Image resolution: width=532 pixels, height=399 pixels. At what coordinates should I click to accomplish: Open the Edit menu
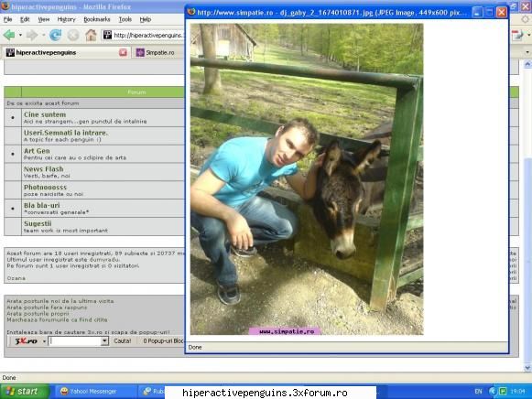(x=25, y=19)
